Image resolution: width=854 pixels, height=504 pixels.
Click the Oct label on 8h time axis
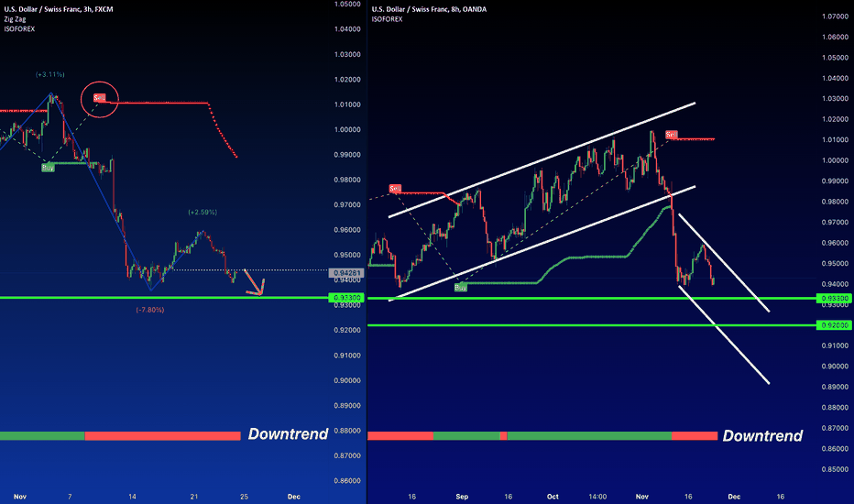[553, 497]
